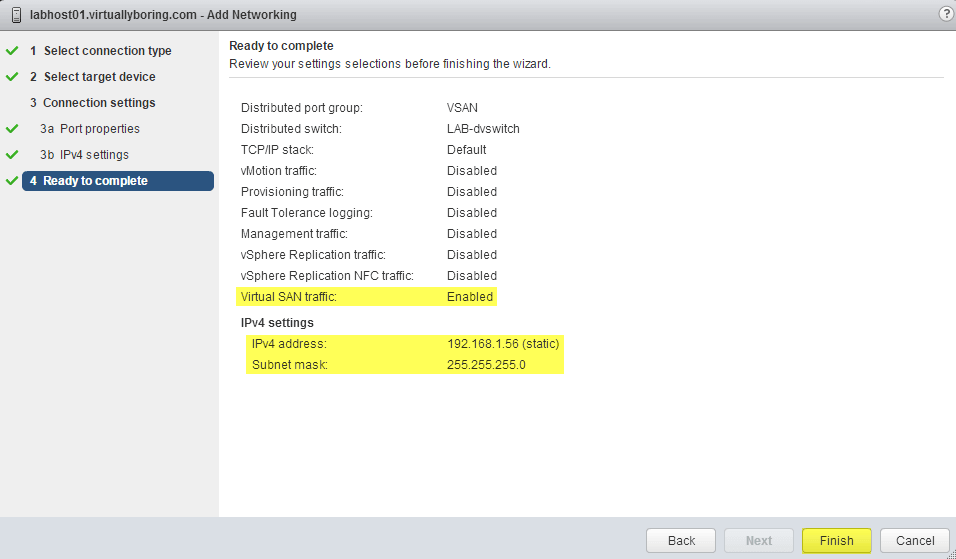Click the host icon in title bar
Viewport: 956px width, 559px height.
pyautogui.click(x=16, y=15)
